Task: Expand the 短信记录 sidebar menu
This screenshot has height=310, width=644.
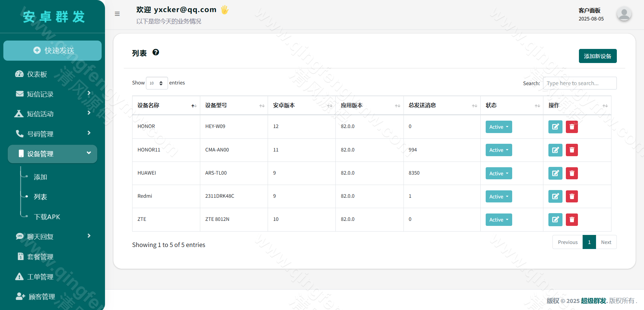Action: pyautogui.click(x=52, y=94)
